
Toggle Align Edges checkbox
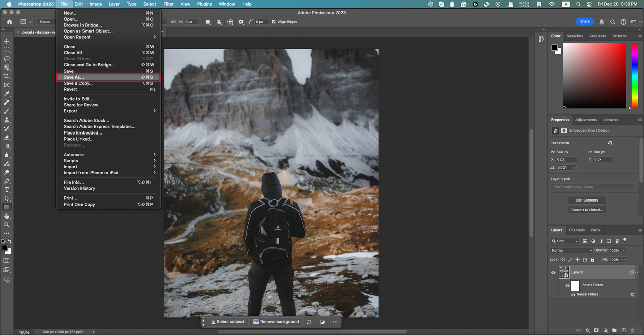tap(274, 22)
